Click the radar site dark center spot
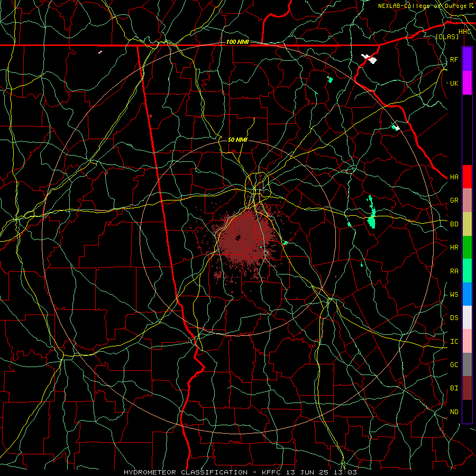 tap(237, 237)
